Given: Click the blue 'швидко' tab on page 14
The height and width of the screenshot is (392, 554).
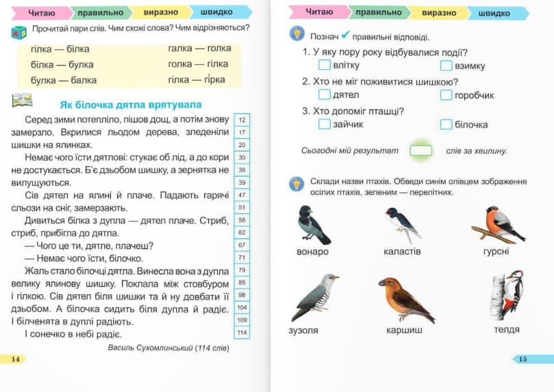Looking at the screenshot, I should click(x=219, y=12).
